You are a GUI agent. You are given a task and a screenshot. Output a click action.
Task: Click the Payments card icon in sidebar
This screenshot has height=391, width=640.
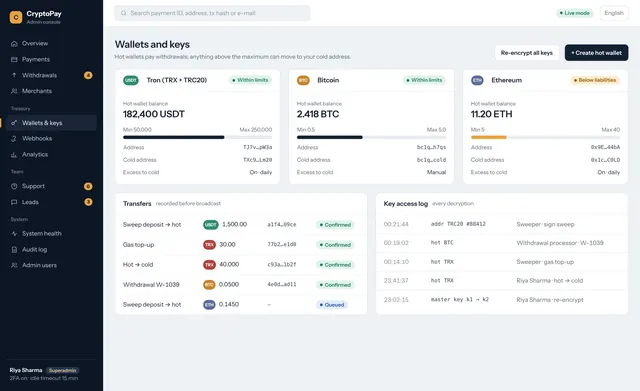[x=14, y=59]
